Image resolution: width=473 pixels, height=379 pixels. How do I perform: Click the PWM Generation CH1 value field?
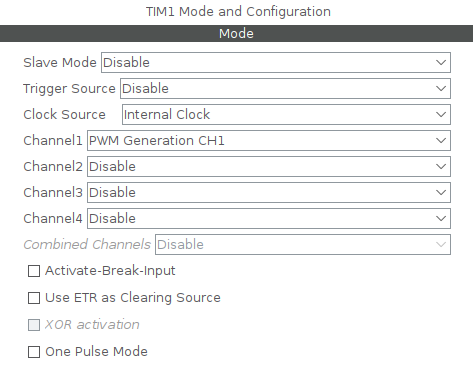269,140
